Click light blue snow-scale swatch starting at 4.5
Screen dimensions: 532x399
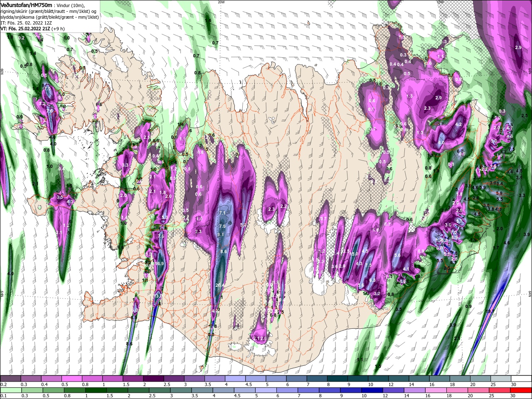255,379
